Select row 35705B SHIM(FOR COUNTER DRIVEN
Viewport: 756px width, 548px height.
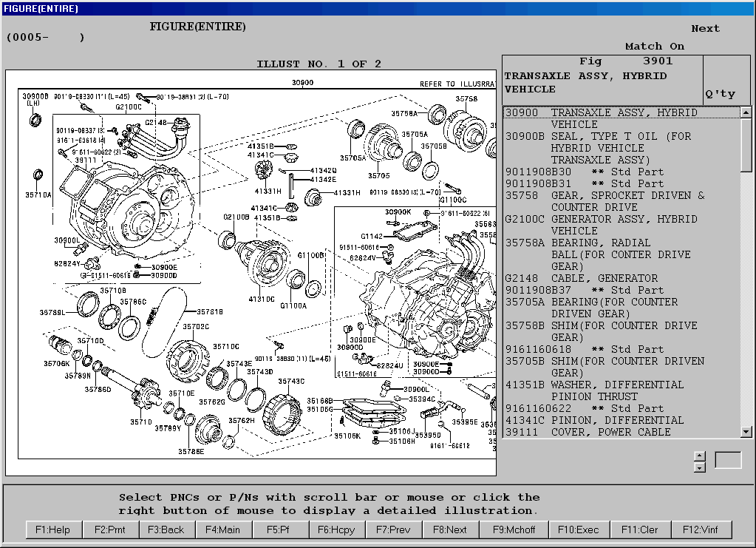[x=622, y=367]
